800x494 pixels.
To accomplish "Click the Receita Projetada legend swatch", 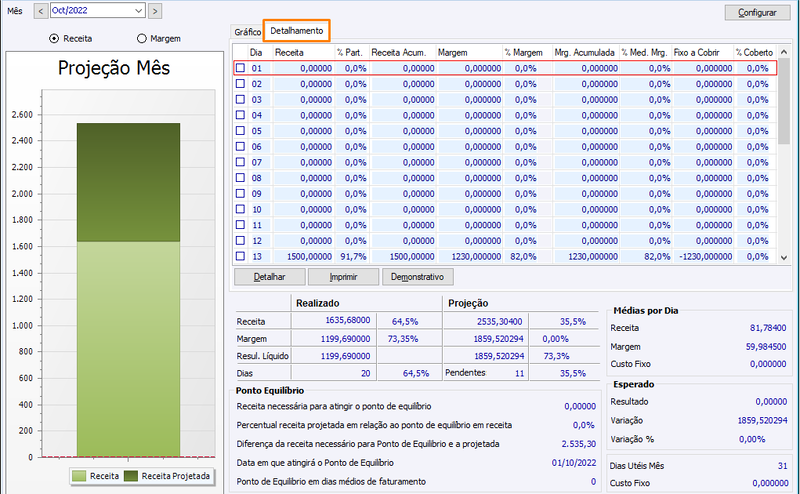I will (131, 476).
